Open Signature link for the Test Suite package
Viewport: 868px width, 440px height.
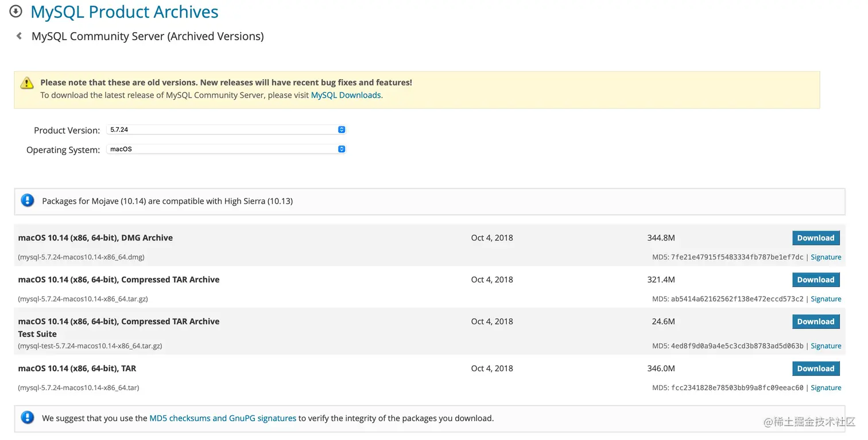coord(826,346)
